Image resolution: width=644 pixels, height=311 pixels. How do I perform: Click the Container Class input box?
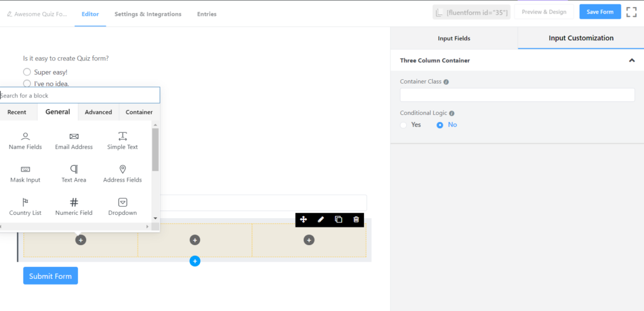(x=518, y=95)
